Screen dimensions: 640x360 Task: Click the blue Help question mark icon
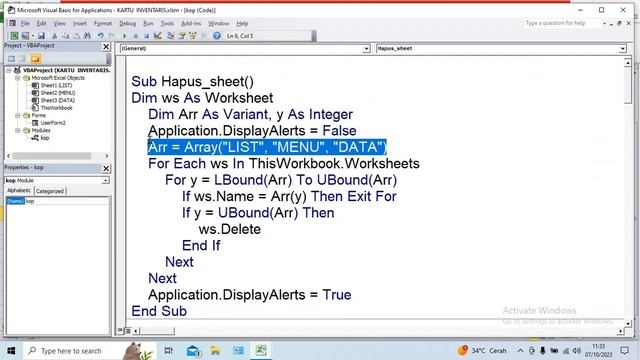(x=217, y=36)
